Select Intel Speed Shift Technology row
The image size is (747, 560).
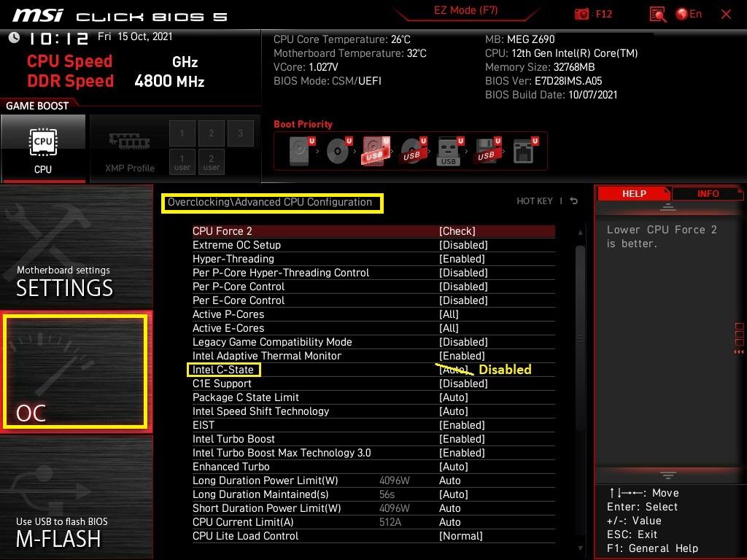tap(373, 411)
